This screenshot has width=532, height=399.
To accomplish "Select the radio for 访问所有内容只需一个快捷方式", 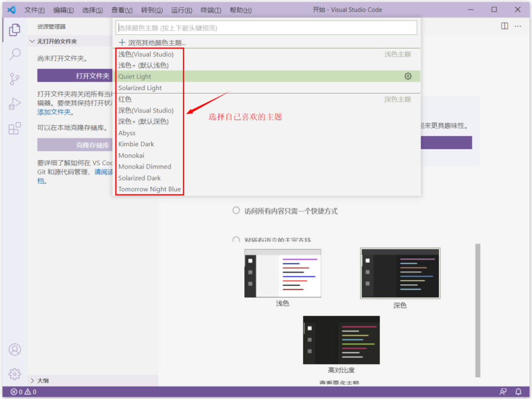I will point(236,210).
